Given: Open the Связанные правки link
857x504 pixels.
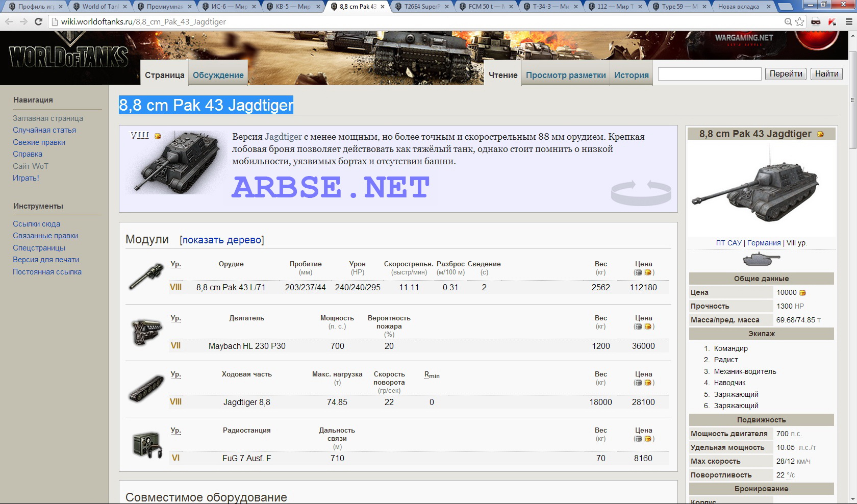Looking at the screenshot, I should coord(45,236).
